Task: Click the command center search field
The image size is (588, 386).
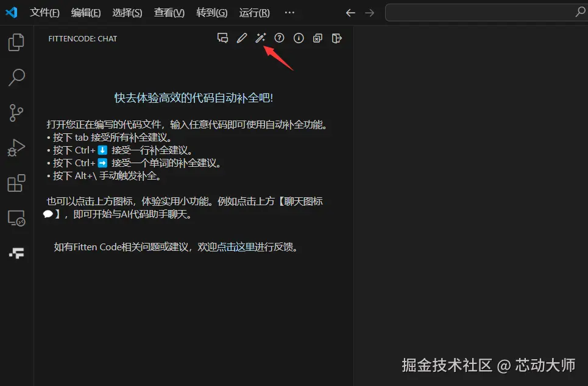Action: (486, 13)
